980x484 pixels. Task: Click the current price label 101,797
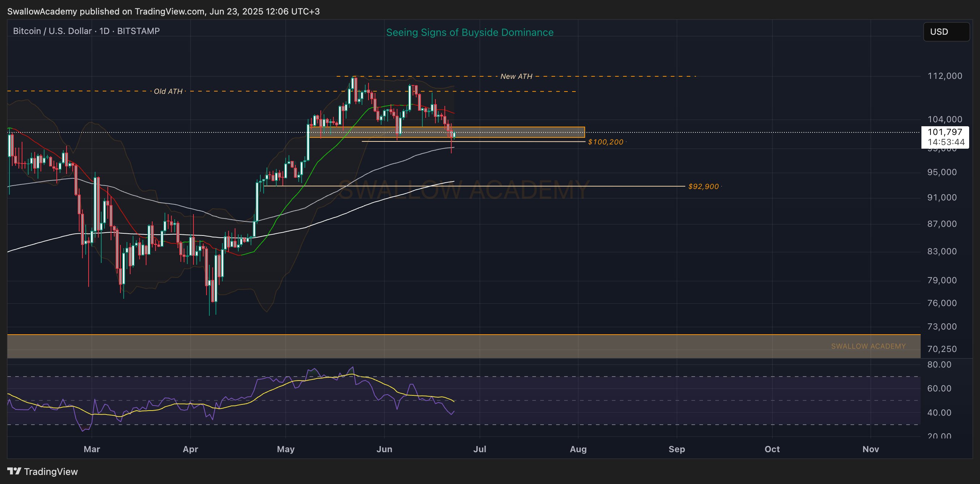[x=945, y=132]
